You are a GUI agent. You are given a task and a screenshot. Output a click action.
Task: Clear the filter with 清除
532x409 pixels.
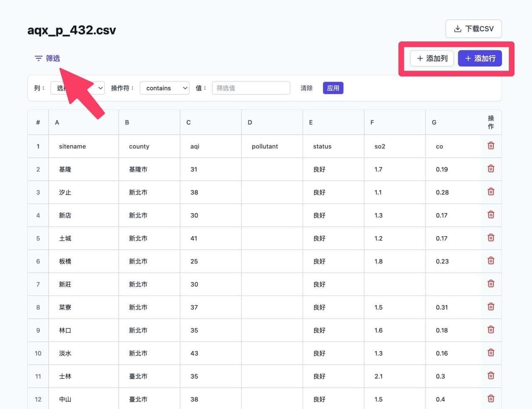(x=306, y=88)
